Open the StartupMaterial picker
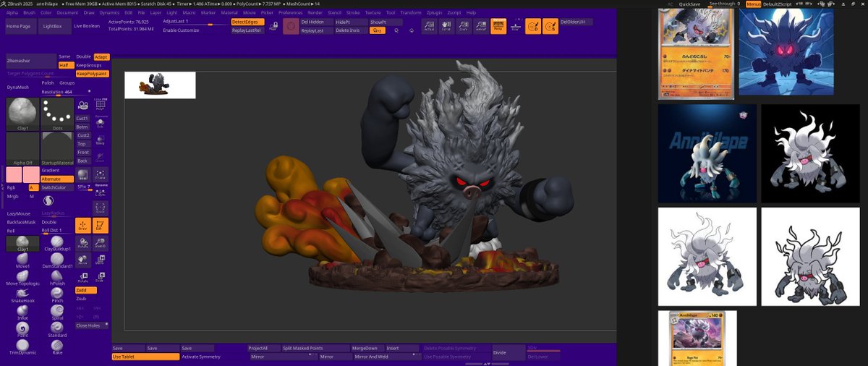 pos(57,149)
